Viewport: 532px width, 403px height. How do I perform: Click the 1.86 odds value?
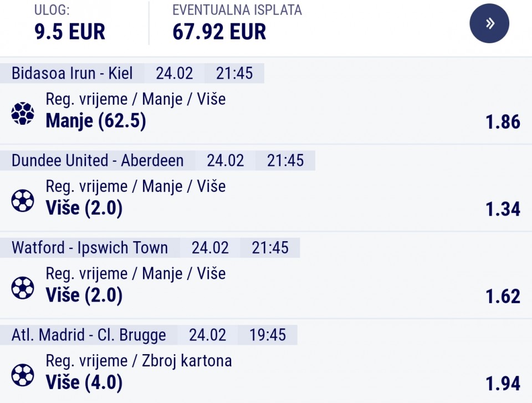(x=503, y=122)
